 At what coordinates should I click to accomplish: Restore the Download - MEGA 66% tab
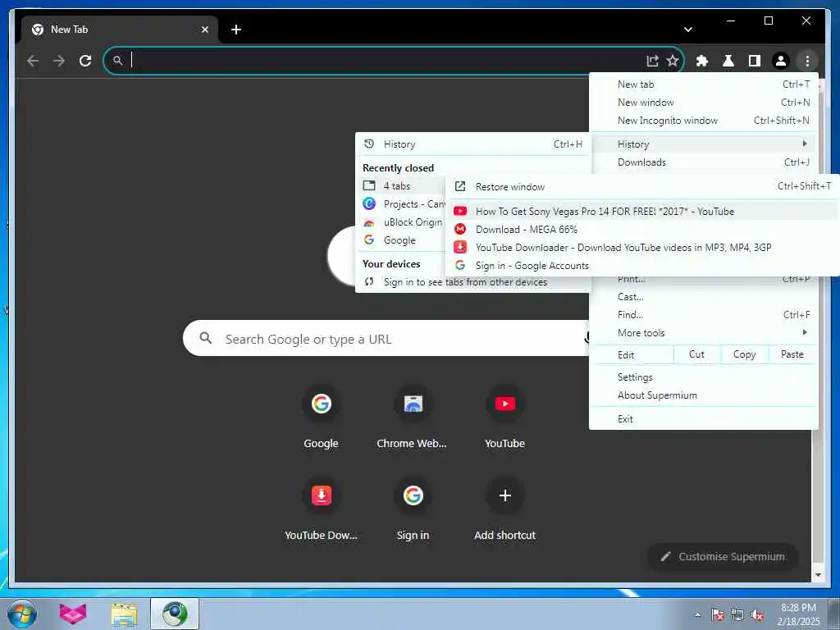pyautogui.click(x=642, y=230)
